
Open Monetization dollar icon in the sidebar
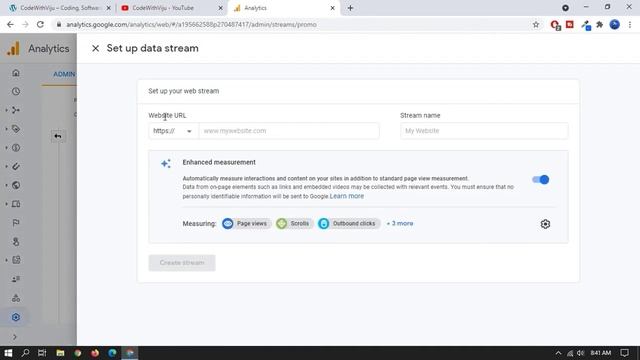pyautogui.click(x=16, y=148)
